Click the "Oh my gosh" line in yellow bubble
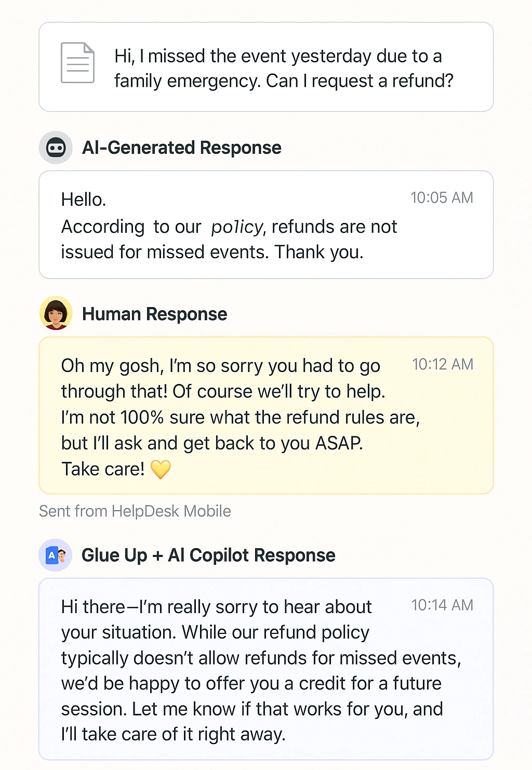 point(220,366)
